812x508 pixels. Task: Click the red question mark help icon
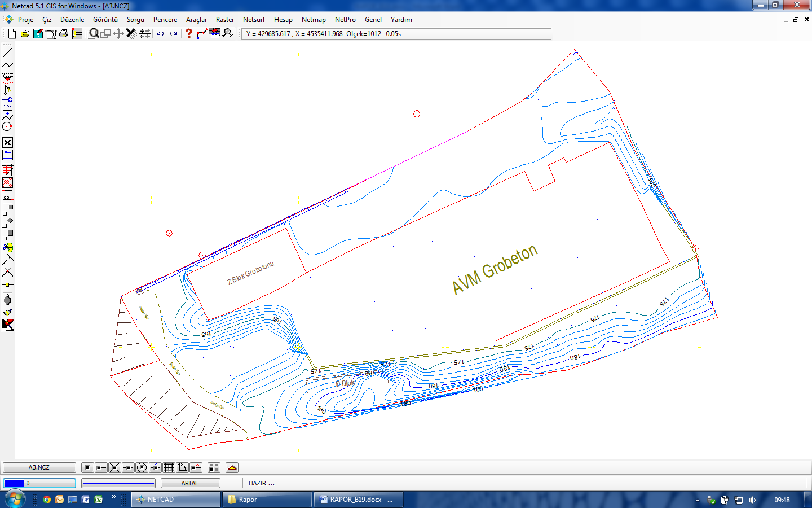pyautogui.click(x=189, y=34)
